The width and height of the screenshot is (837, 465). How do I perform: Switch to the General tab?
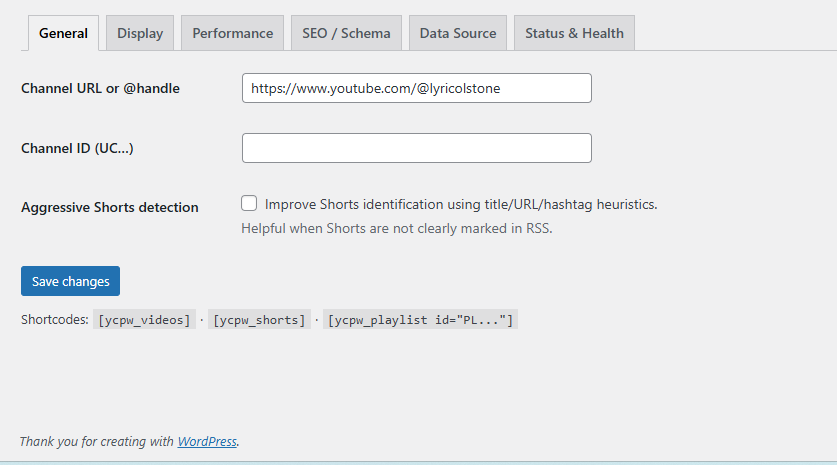coord(63,33)
